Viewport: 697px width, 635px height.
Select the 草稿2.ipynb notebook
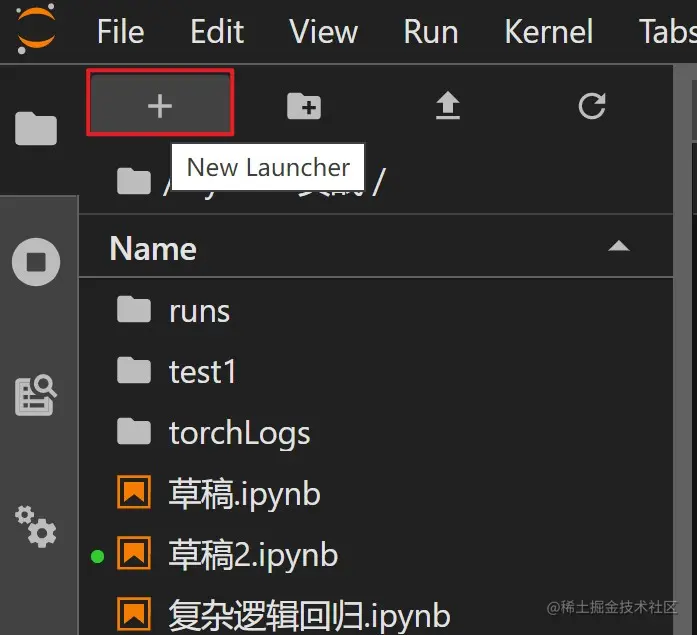[x=376, y=555]
